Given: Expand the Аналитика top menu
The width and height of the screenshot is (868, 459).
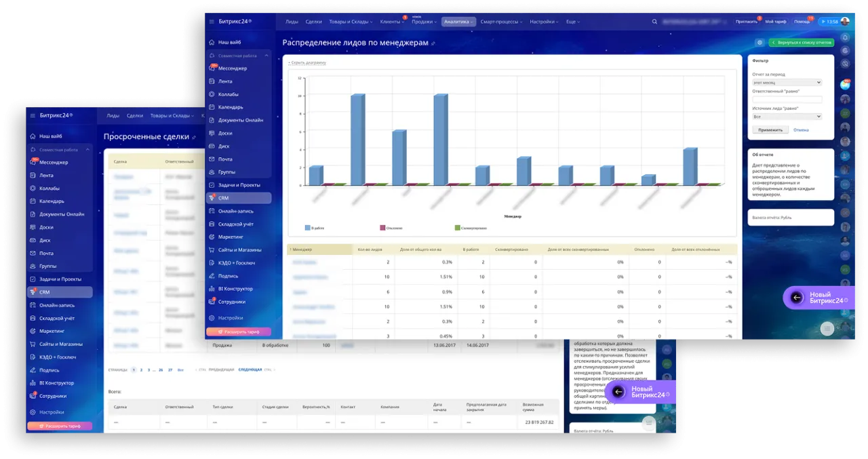Looking at the screenshot, I should [x=458, y=22].
